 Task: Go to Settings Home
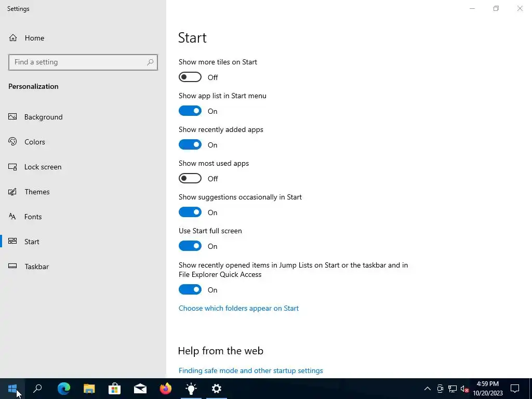point(26,38)
